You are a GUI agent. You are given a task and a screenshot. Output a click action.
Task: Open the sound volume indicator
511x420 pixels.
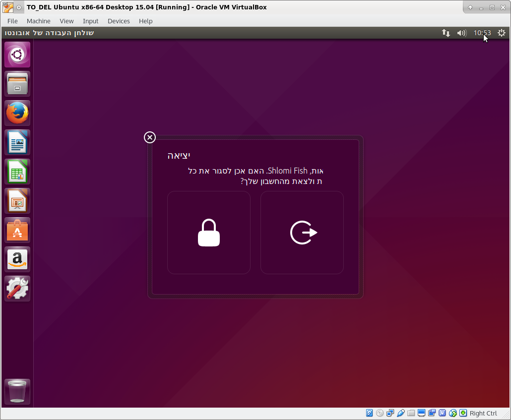coord(462,33)
